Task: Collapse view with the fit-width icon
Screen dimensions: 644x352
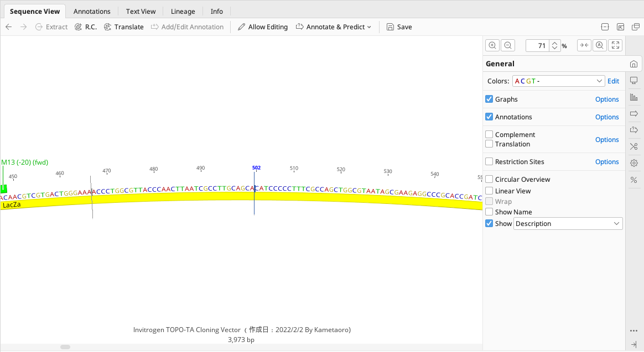Action: coord(584,45)
